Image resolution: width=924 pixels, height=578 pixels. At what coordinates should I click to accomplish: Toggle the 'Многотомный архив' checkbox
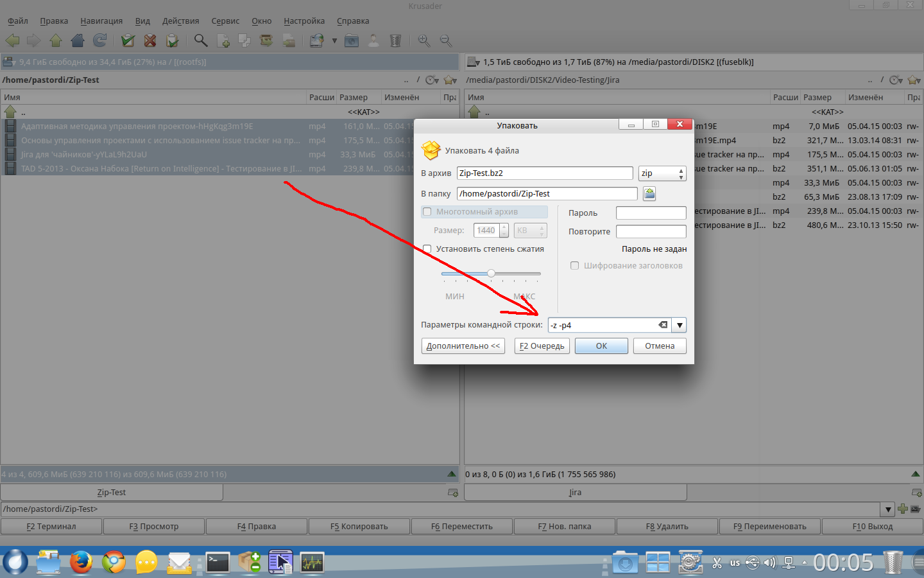pos(427,212)
